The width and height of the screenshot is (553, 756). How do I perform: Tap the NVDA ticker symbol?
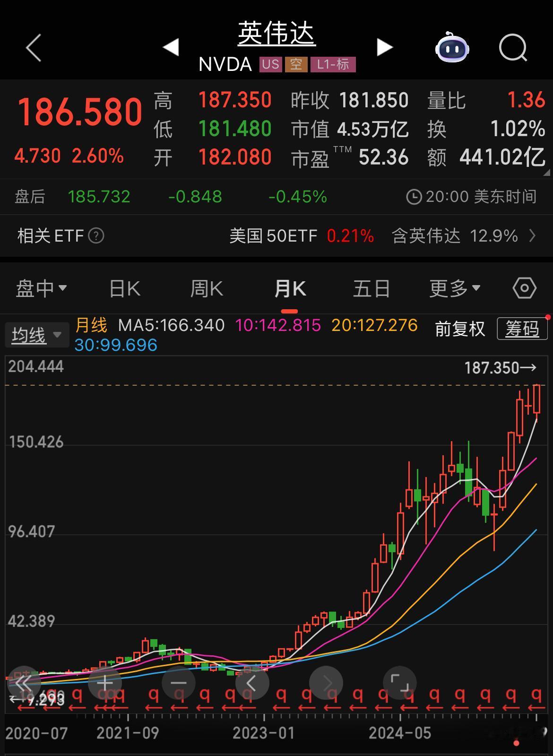225,64
